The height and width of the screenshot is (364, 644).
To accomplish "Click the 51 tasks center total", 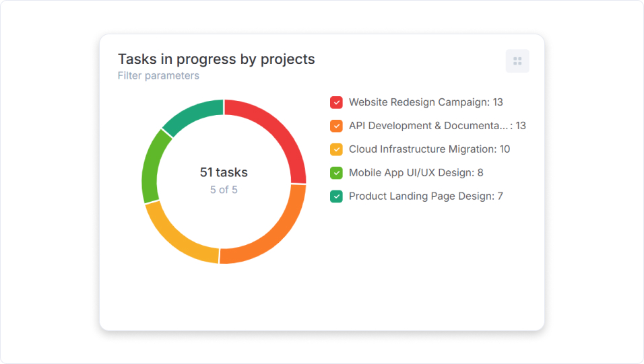I will [x=224, y=172].
